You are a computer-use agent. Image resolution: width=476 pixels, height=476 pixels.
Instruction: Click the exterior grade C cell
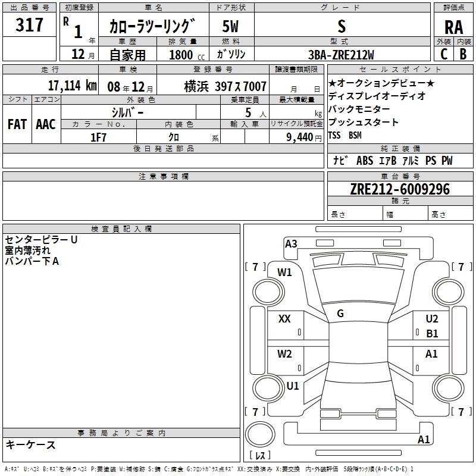pyautogui.click(x=443, y=54)
